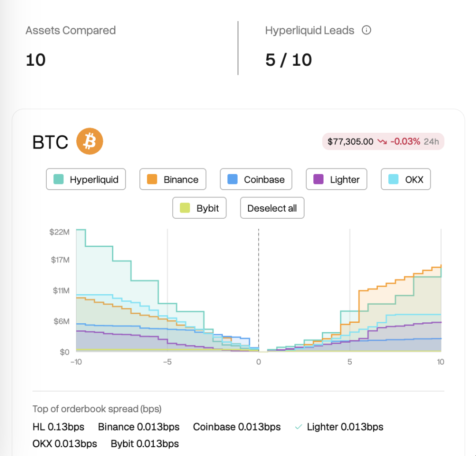Click the purple Lighter color swatch
Viewport: 476px width, 456px height.
pos(319,179)
